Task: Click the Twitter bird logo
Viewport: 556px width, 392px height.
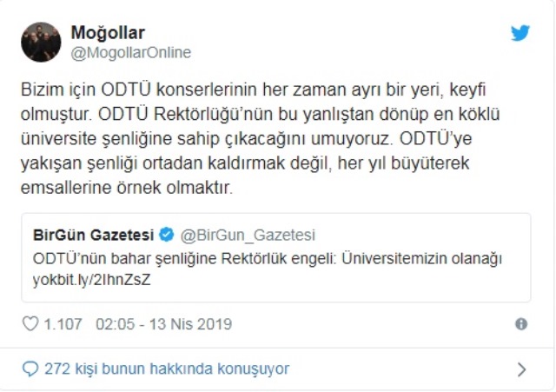Action: tap(520, 33)
